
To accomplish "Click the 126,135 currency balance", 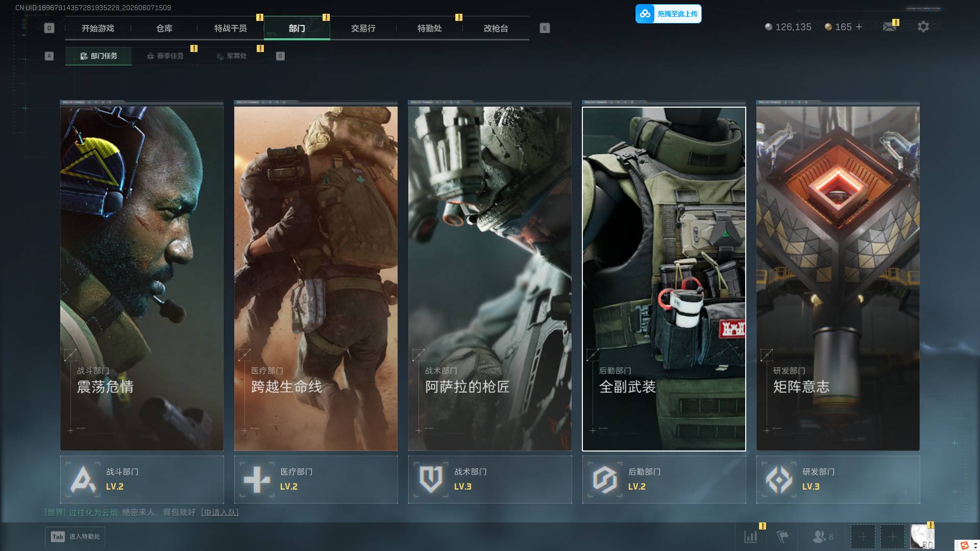I will [793, 27].
